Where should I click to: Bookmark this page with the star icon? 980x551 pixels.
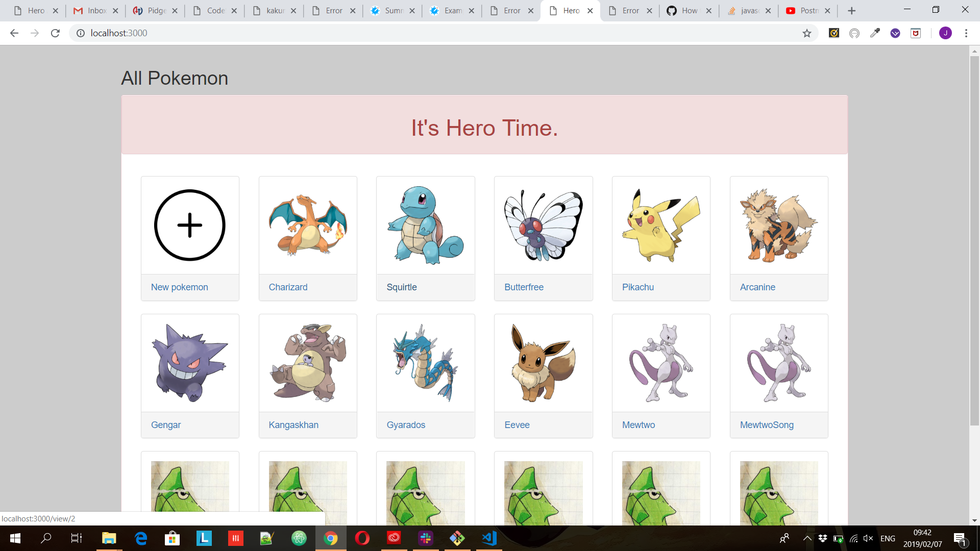point(806,33)
